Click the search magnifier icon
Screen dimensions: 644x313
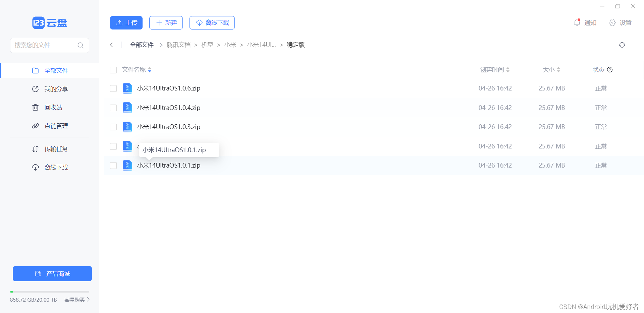(x=80, y=45)
